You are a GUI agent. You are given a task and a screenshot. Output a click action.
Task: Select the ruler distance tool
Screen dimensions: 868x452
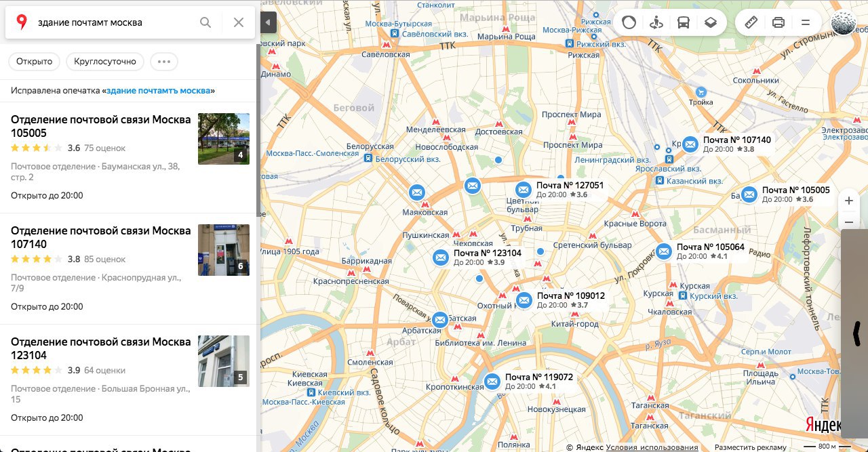point(751,22)
